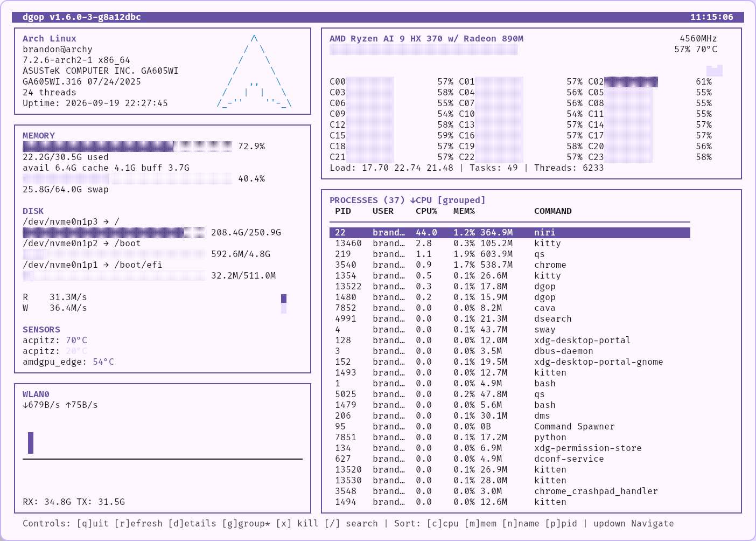Click the [d]etails control hint
Screen dimensions: 756x541
pyautogui.click(x=192, y=524)
